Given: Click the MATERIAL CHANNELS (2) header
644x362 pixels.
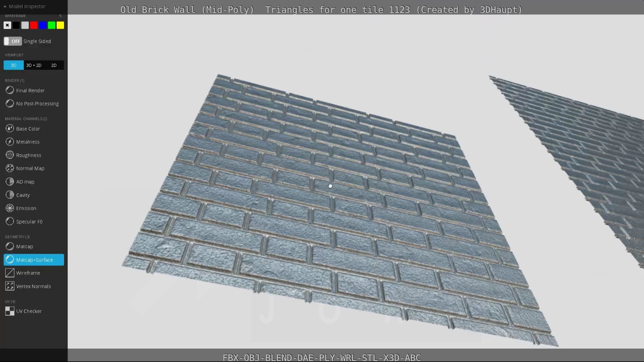Looking at the screenshot, I should click(x=26, y=119).
